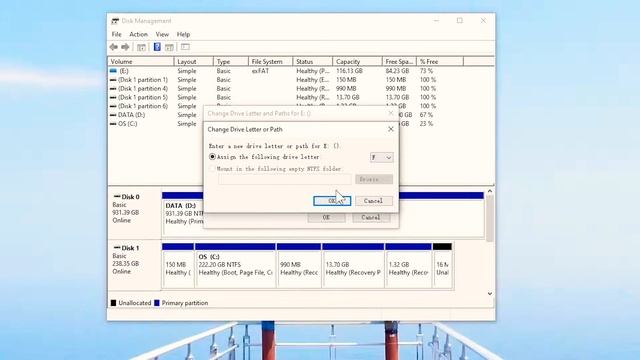
Task: Open the Action menu
Action: pos(138,34)
